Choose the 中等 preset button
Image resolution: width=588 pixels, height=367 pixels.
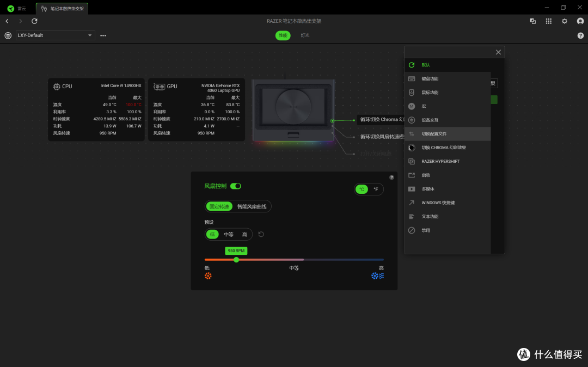(x=228, y=234)
